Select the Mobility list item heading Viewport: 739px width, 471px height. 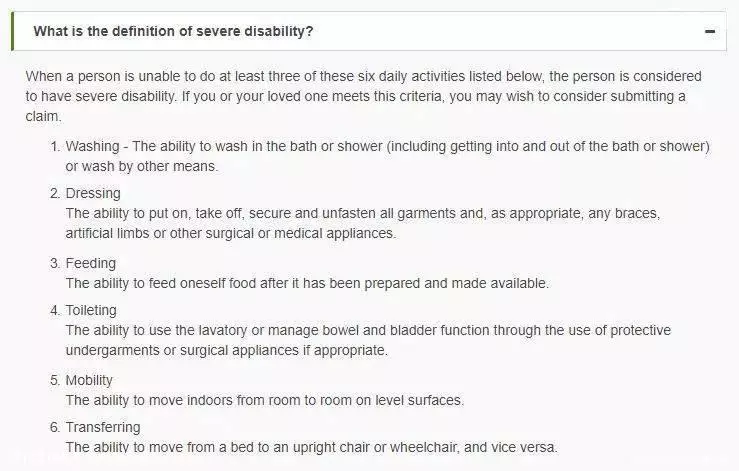[89, 380]
